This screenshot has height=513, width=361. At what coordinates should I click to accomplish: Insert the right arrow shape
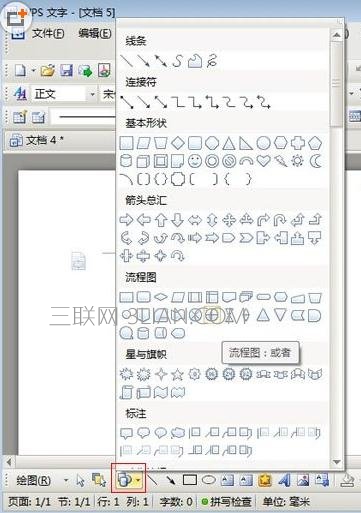point(126,220)
